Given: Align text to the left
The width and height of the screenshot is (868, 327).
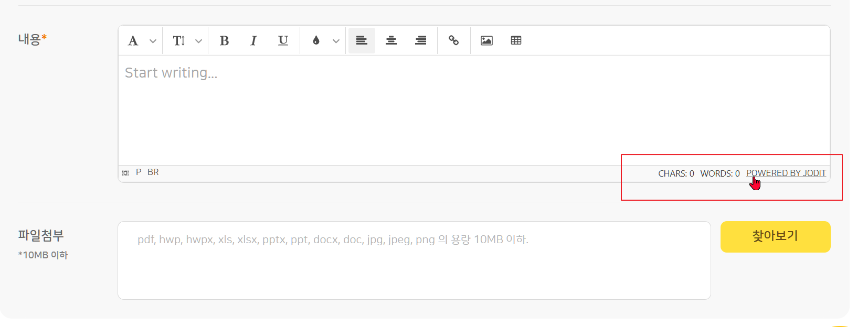Looking at the screenshot, I should (362, 41).
